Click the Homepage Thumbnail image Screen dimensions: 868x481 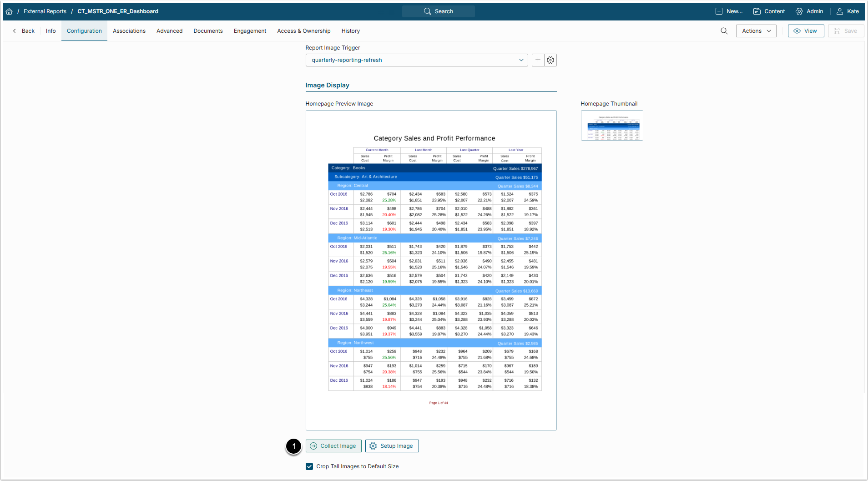[611, 126]
